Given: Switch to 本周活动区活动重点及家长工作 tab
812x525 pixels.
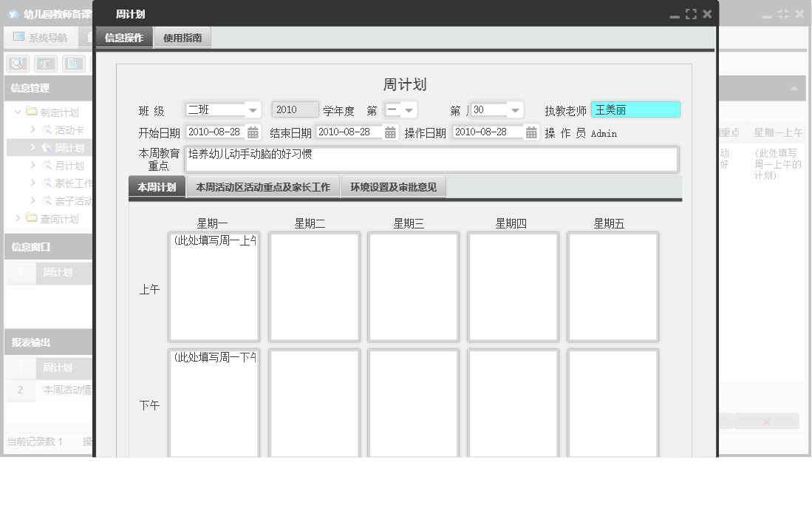Looking at the screenshot, I should tap(263, 188).
